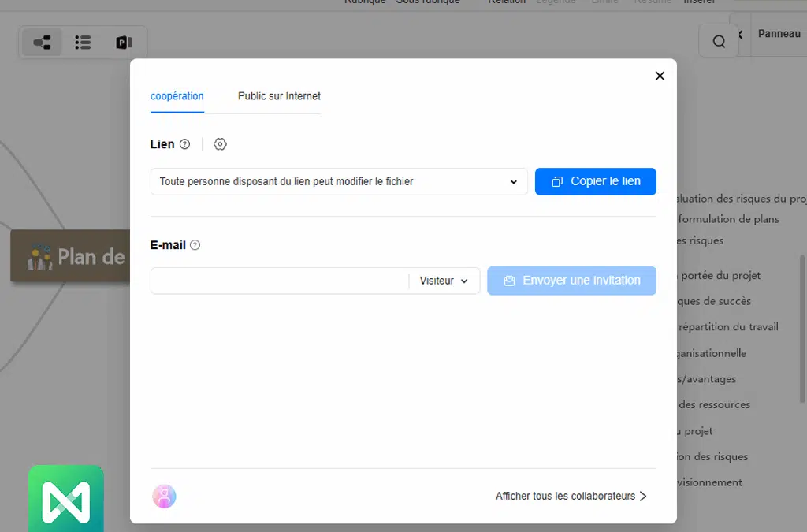
Task: Switch to Public sur Internet tab
Action: tap(279, 96)
